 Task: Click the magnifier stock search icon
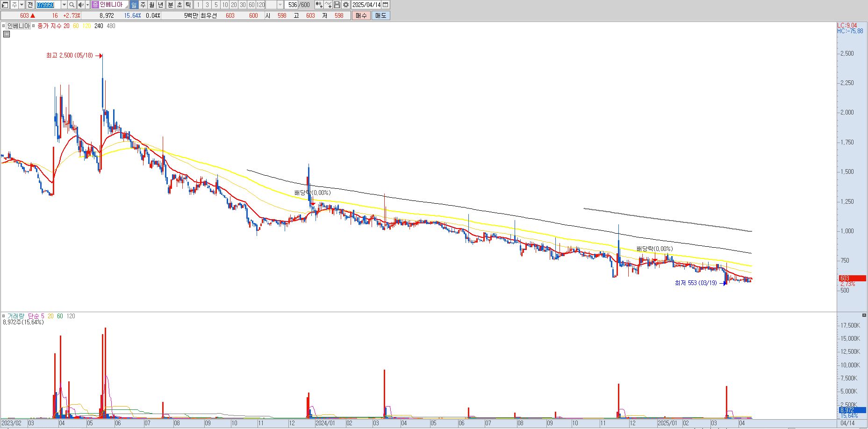pyautogui.click(x=72, y=5)
